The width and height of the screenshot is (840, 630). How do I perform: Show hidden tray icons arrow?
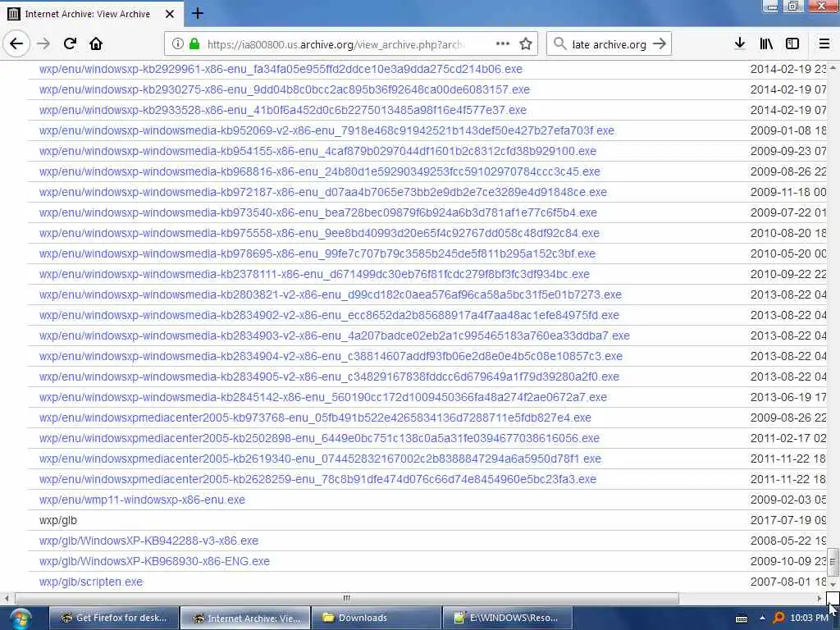[762, 619]
